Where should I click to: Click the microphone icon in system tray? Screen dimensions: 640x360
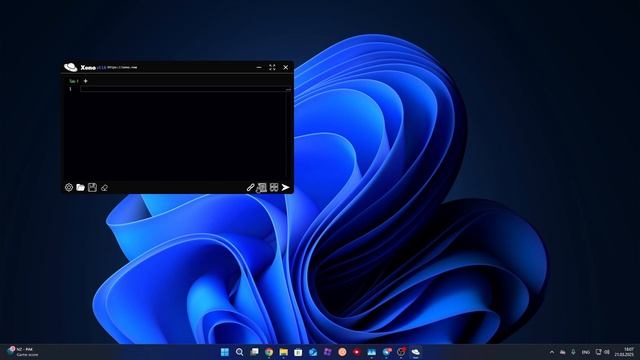(x=573, y=352)
